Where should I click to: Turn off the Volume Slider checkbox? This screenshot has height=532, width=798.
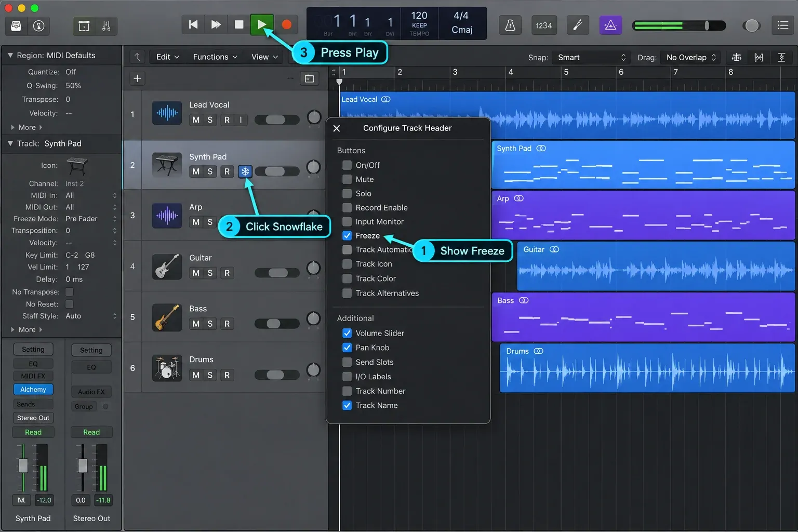coord(347,333)
